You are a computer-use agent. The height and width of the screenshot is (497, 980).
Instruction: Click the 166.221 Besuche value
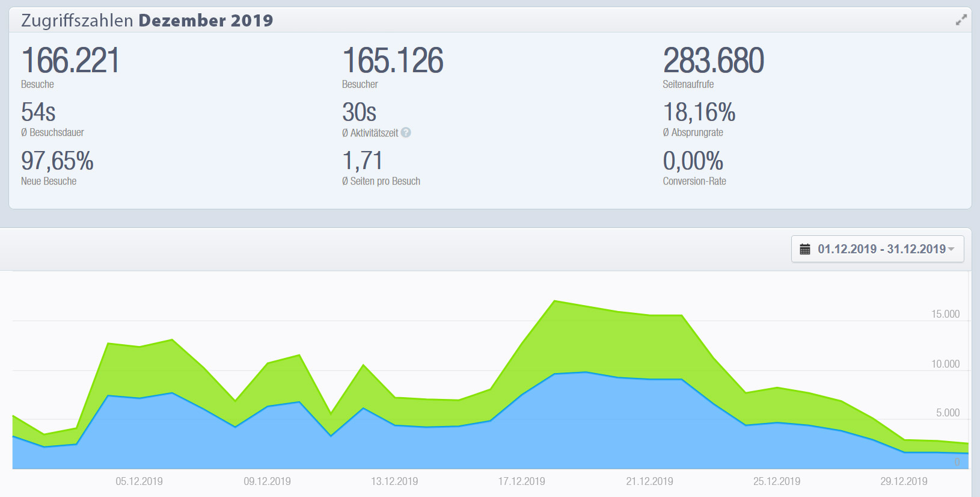[70, 61]
